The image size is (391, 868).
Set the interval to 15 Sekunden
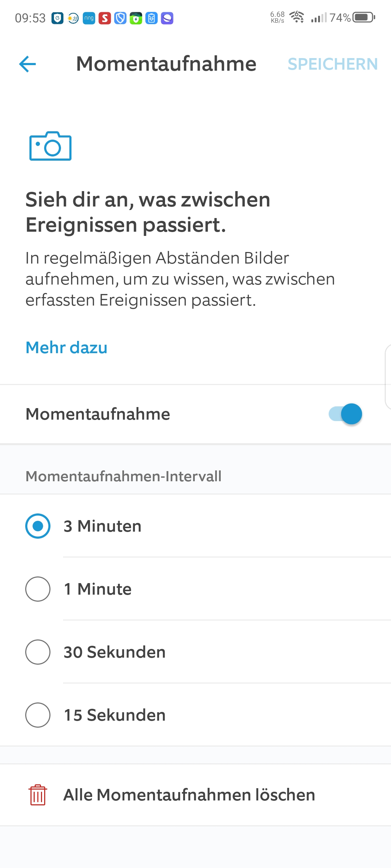pos(38,715)
